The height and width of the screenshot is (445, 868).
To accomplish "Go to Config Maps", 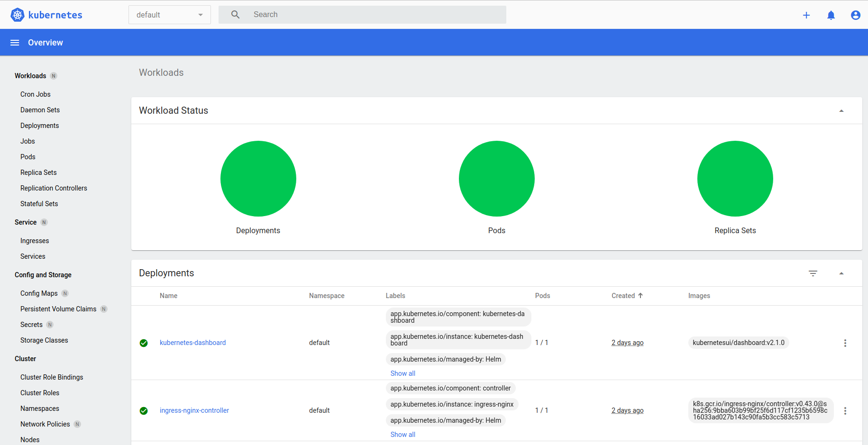I will tap(39, 293).
